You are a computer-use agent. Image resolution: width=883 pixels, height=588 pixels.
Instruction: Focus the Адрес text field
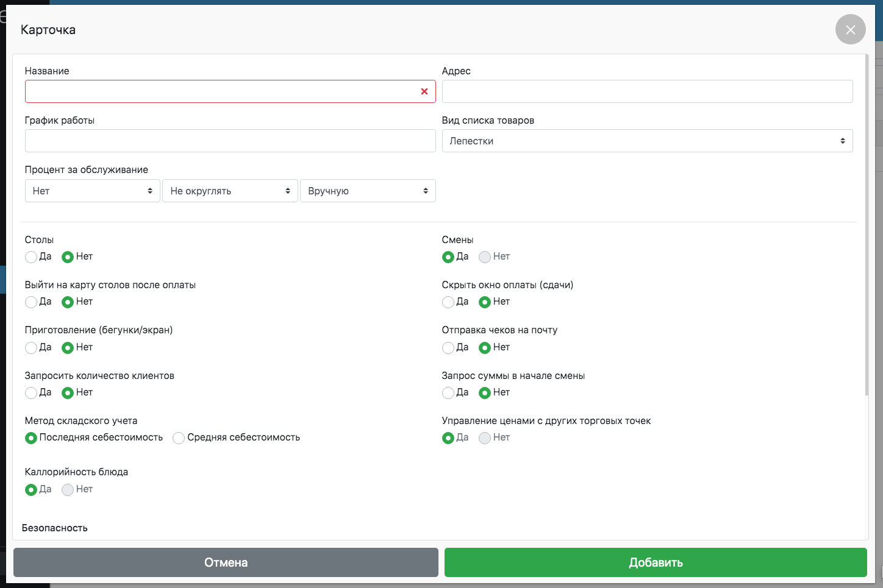pyautogui.click(x=647, y=91)
